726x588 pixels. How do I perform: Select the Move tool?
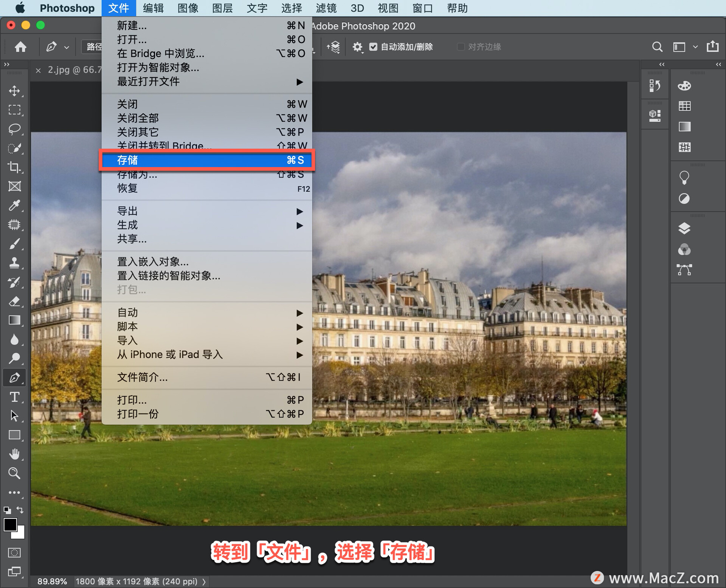(x=14, y=91)
